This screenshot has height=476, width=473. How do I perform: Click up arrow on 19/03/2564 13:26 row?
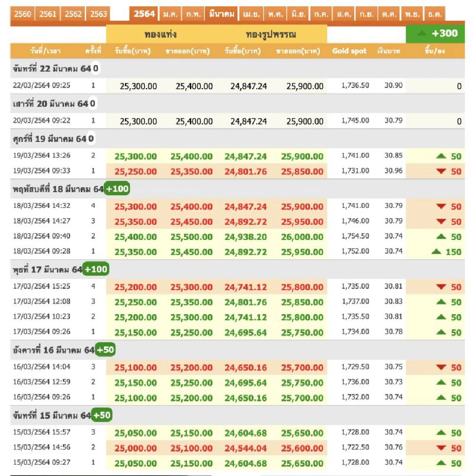(441, 156)
